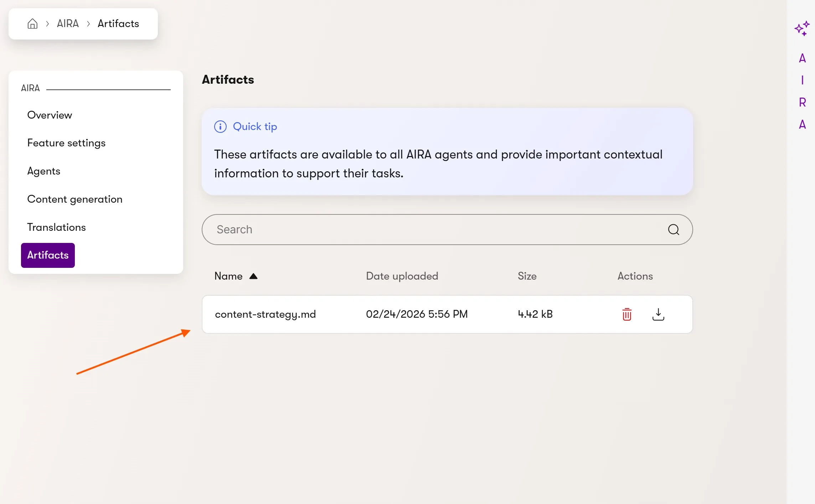Click the home icon in breadcrumb
The width and height of the screenshot is (815, 504).
[32, 24]
